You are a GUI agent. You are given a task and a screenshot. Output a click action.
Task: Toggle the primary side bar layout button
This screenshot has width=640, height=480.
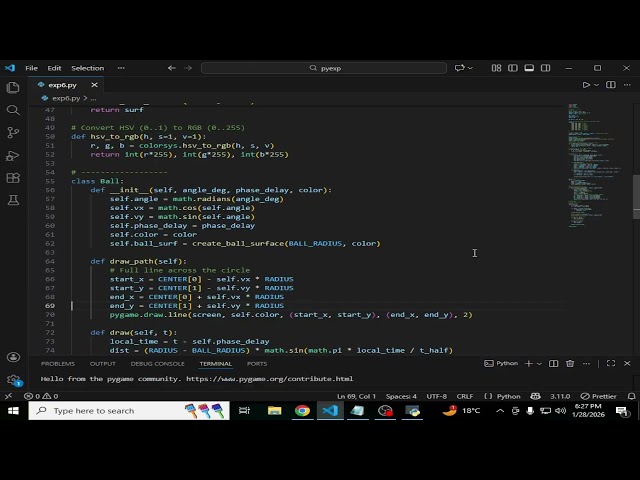tap(511, 68)
